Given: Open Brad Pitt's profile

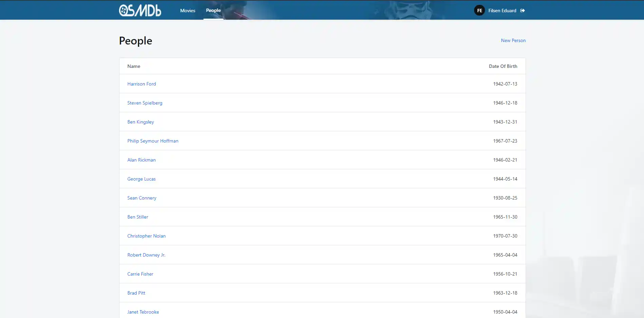Looking at the screenshot, I should coord(136,293).
